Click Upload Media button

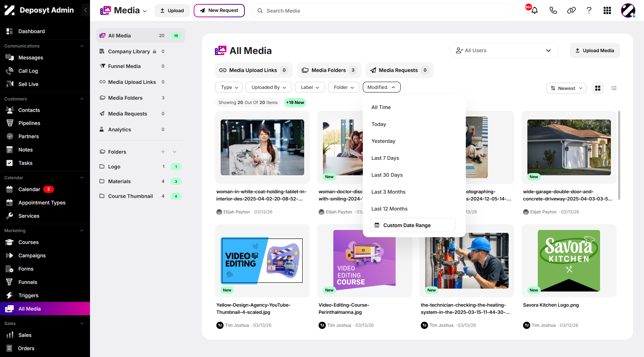coord(595,50)
